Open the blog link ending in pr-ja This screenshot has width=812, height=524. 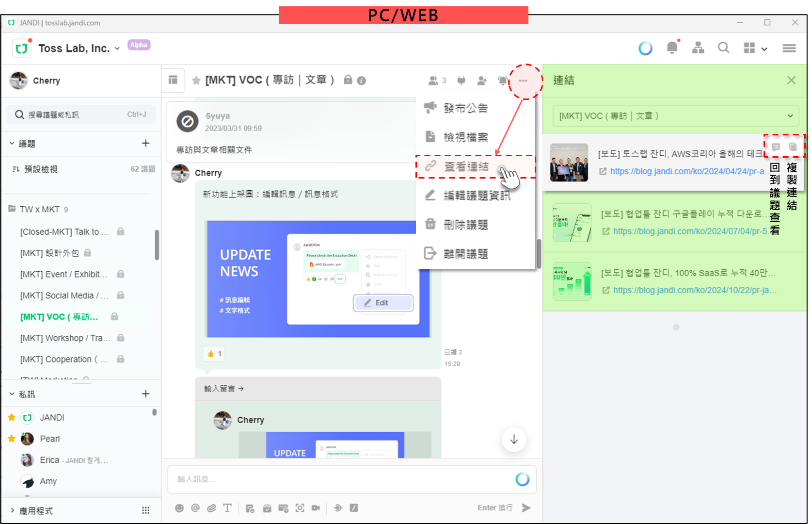695,290
